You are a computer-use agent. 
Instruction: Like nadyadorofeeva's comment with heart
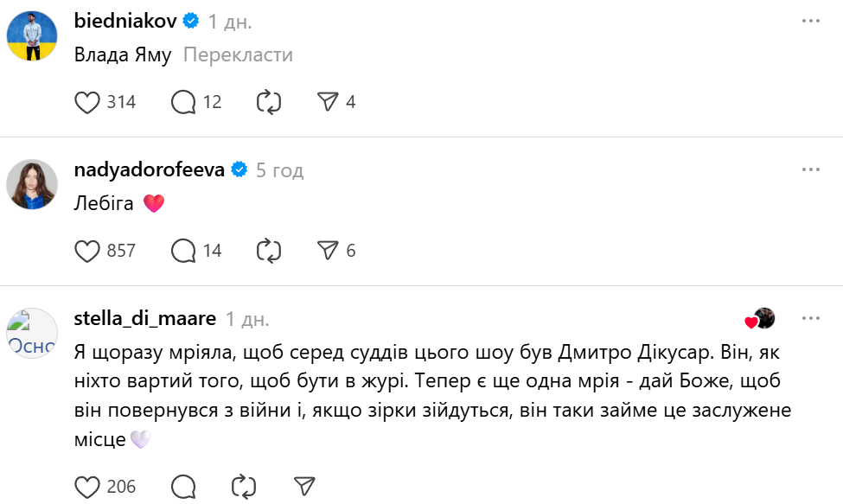88,251
